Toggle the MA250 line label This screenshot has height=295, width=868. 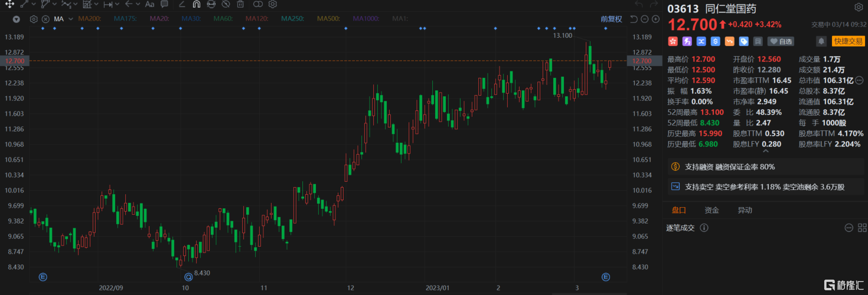click(292, 19)
